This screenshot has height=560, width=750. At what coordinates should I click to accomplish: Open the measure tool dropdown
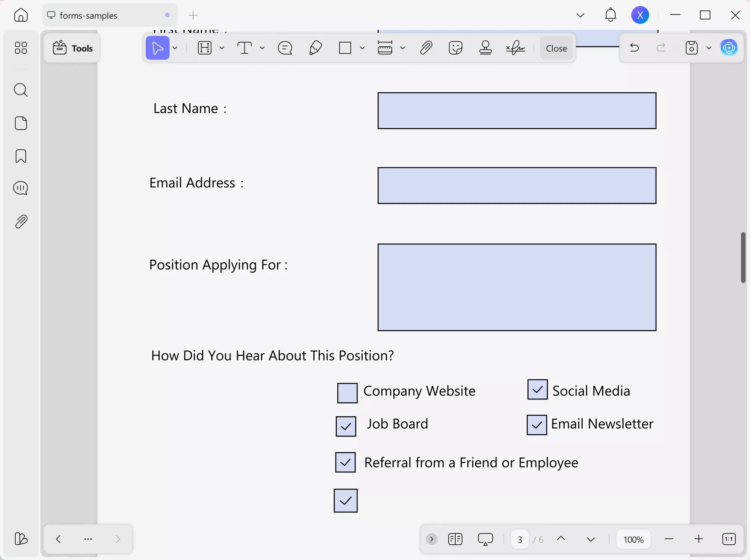[403, 48]
